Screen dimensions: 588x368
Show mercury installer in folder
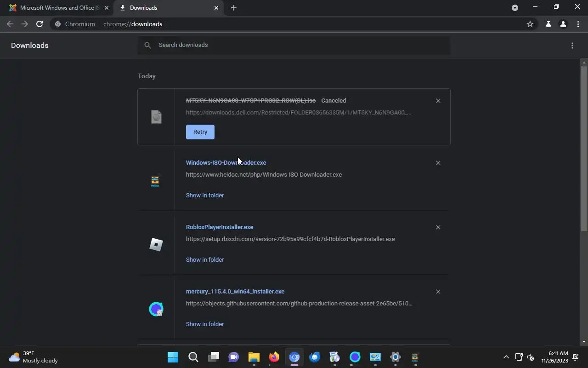pos(205,324)
